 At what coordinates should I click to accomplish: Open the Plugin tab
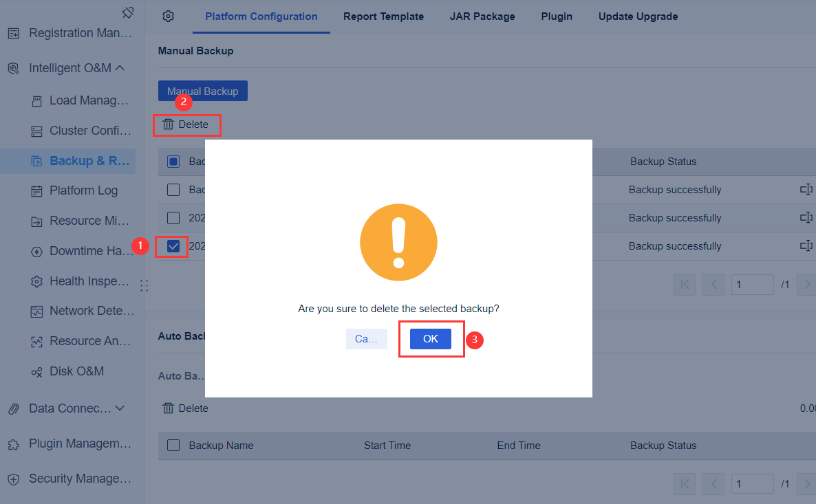click(x=557, y=16)
